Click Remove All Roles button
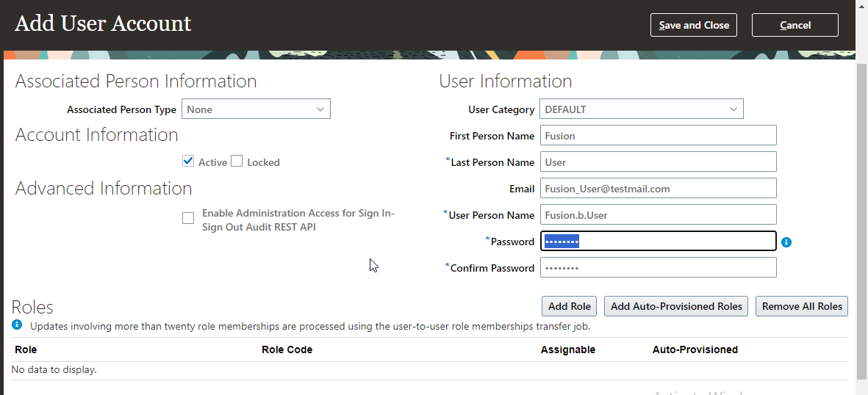The width and height of the screenshot is (868, 395). pyautogui.click(x=802, y=306)
